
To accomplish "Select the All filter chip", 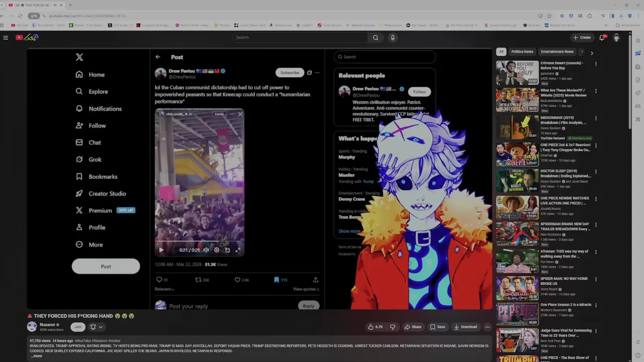I will coord(501,51).
